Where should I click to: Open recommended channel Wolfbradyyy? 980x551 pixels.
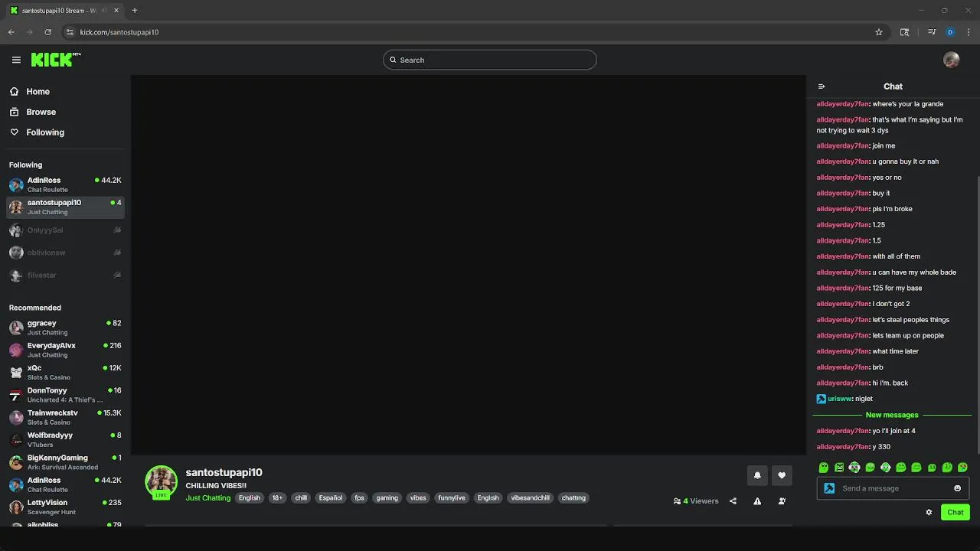(x=65, y=439)
